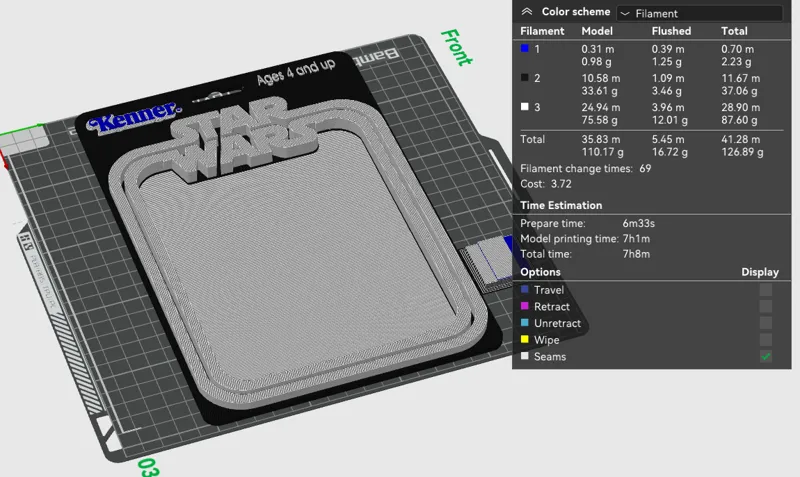Click the Options heading
The width and height of the screenshot is (800, 477).
[540, 272]
